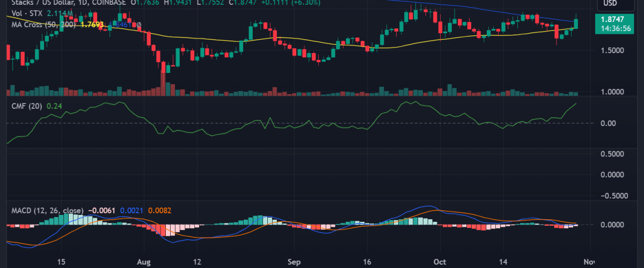The image size is (644, 268).
Task: Click the MACD (12, 26, close) label
Action: (x=47, y=211)
